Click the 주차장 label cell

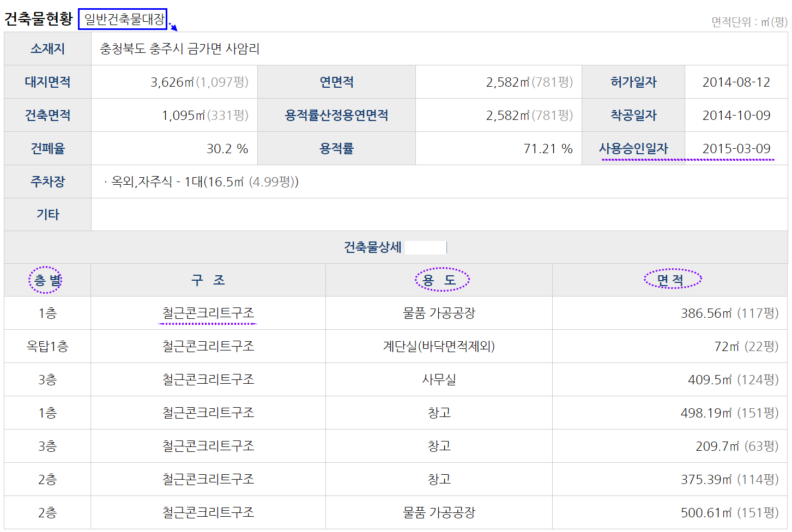47,182
